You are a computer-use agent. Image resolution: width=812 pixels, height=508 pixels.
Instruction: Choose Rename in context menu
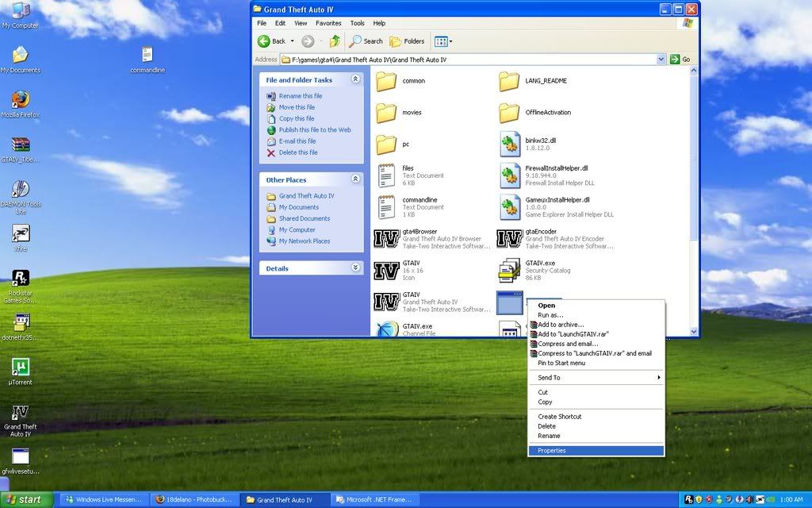click(596, 436)
